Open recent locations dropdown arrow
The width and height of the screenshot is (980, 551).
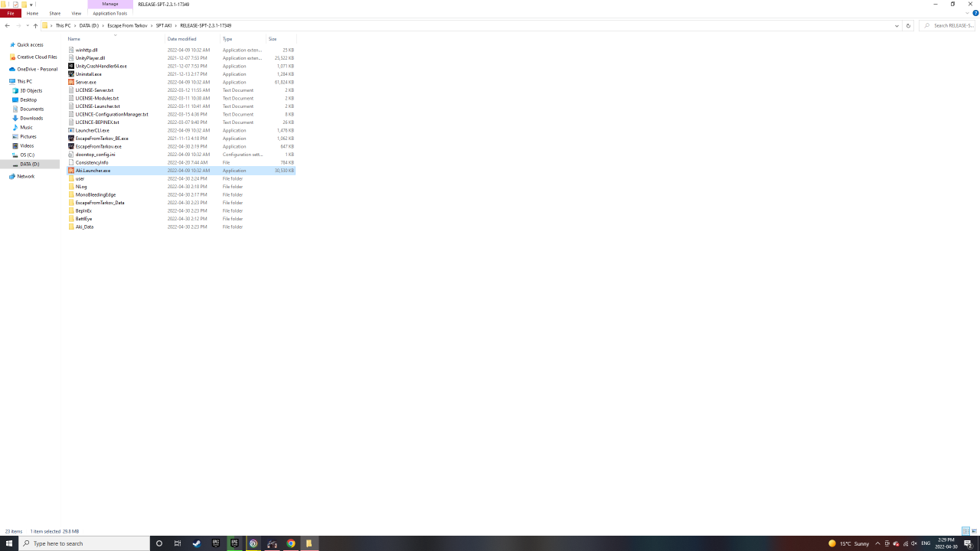[x=27, y=25]
